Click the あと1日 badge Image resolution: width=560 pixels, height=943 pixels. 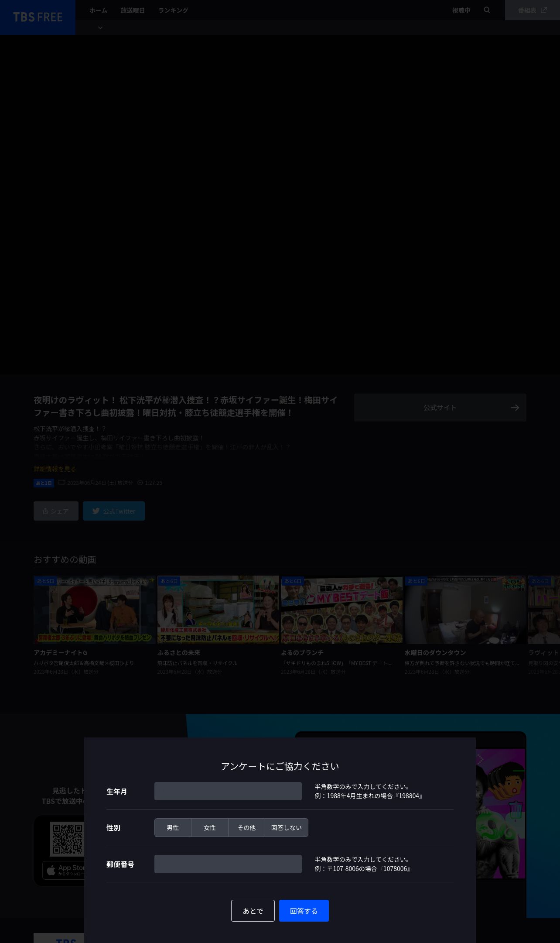coord(44,483)
